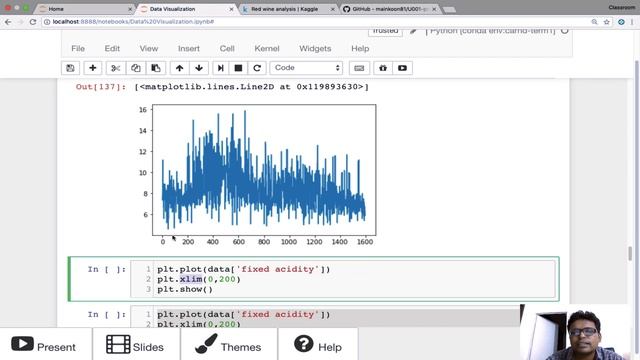Interrupt the kernel with the stop icon
The width and height of the screenshot is (640, 360).
point(238,68)
